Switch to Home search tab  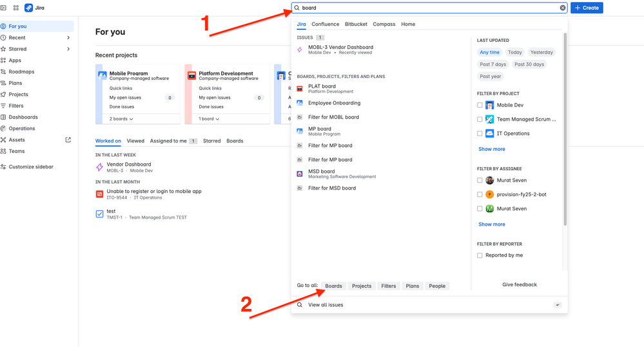tap(408, 25)
